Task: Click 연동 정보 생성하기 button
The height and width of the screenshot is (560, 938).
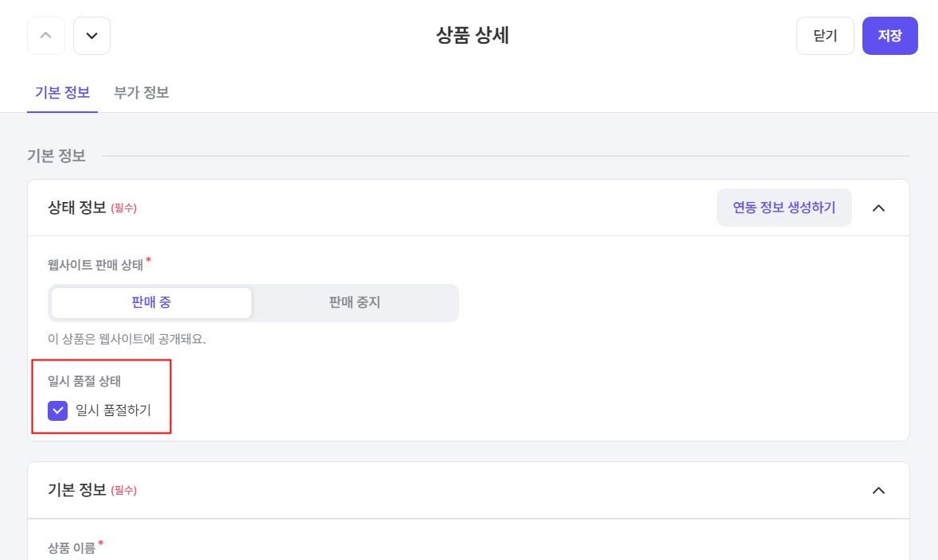Action: tap(784, 208)
